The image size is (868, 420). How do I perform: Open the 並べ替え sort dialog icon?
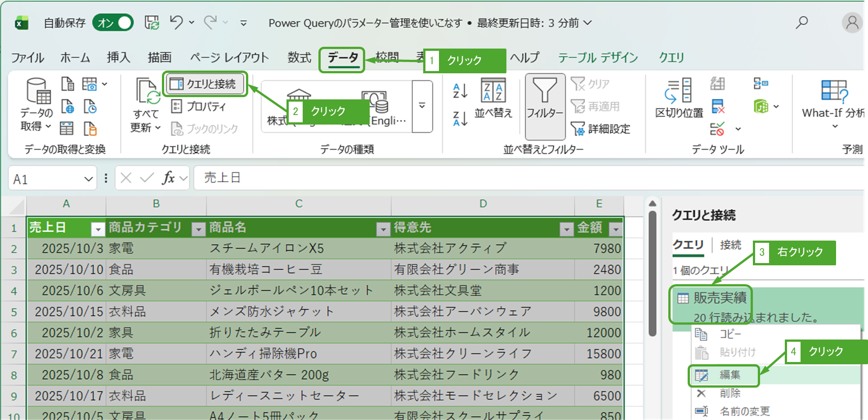493,91
